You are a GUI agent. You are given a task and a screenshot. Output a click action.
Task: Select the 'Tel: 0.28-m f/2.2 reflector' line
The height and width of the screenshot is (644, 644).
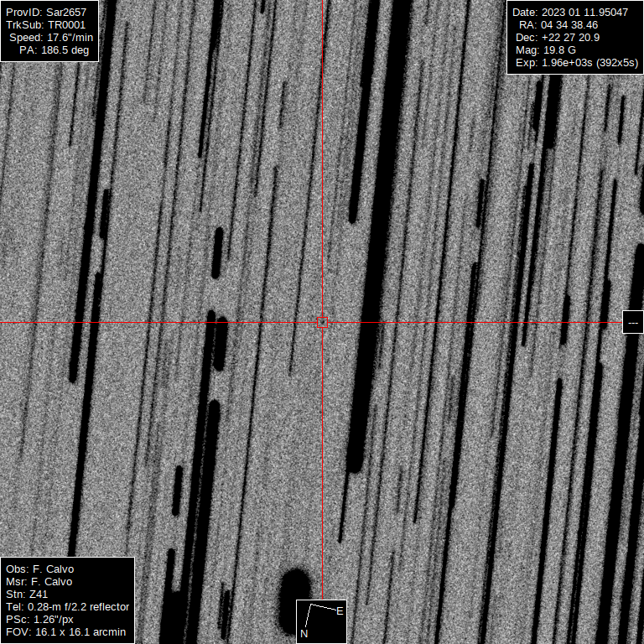(x=67, y=607)
